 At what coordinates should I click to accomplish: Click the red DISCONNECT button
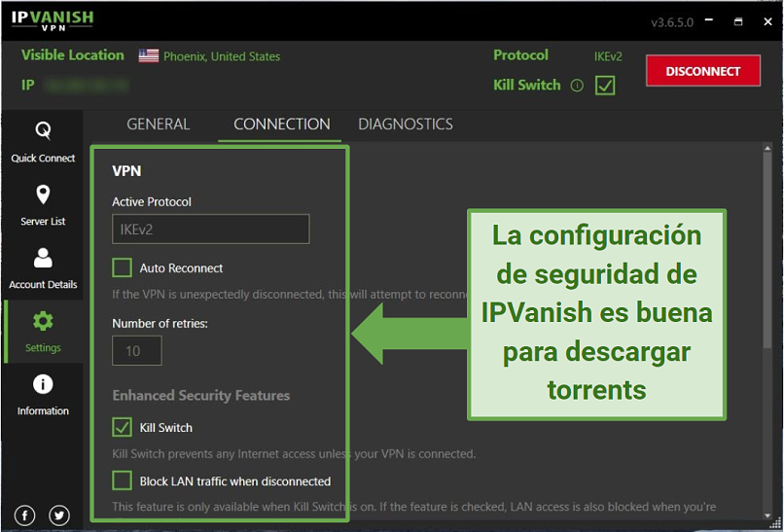703,71
